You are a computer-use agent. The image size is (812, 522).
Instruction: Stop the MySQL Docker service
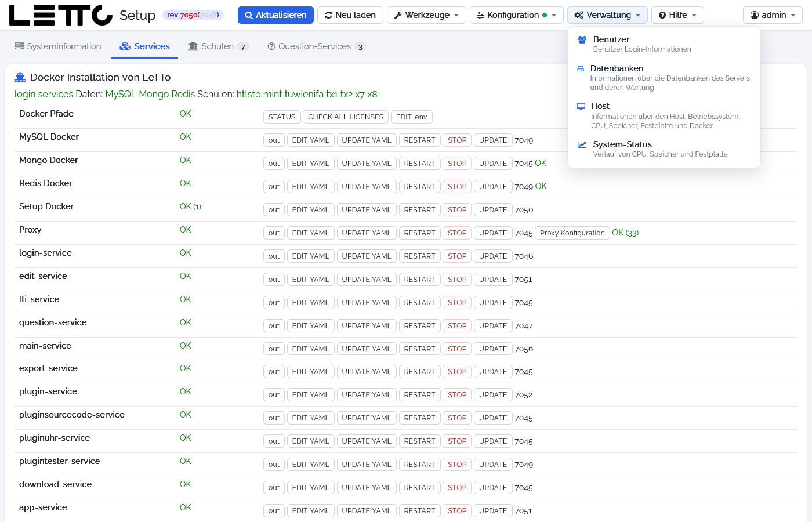point(457,140)
